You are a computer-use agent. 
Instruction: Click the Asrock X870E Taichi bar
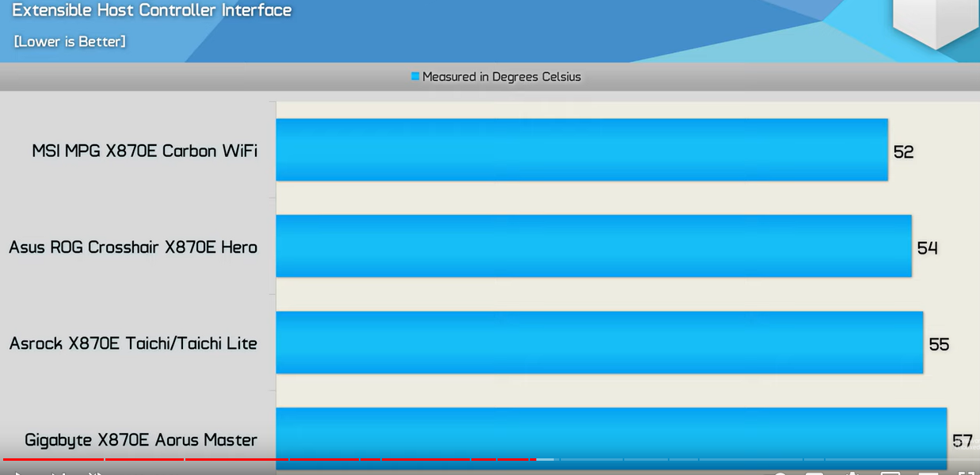[599, 342]
